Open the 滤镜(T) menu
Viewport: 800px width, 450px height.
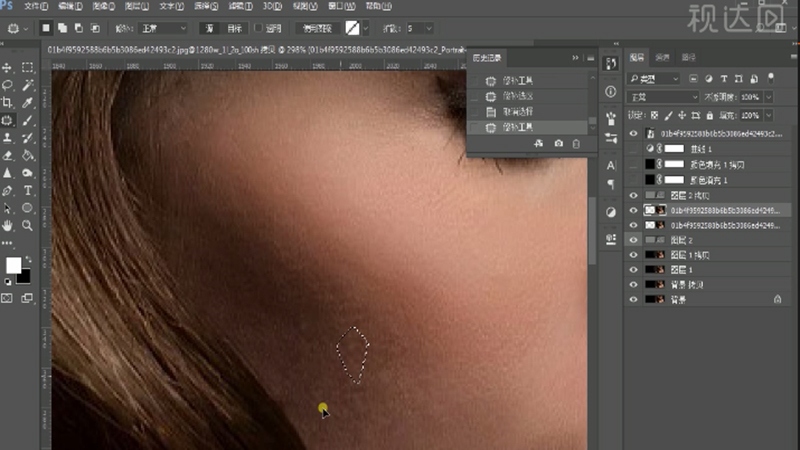[240, 6]
